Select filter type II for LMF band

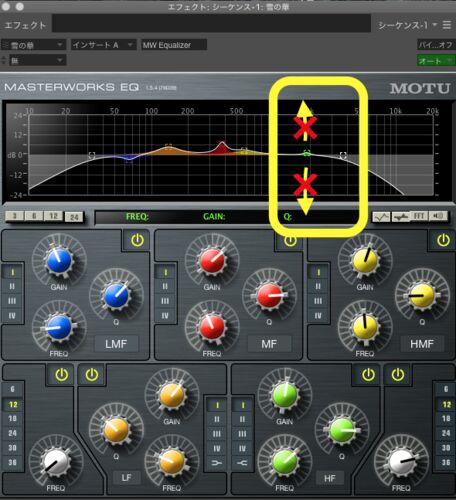click(12, 287)
